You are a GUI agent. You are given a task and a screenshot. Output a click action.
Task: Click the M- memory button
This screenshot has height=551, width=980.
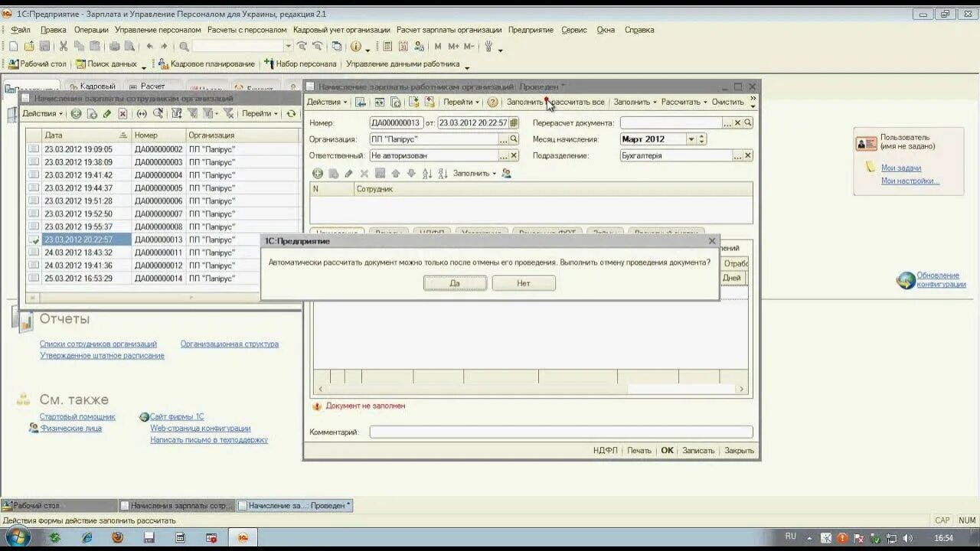point(469,47)
